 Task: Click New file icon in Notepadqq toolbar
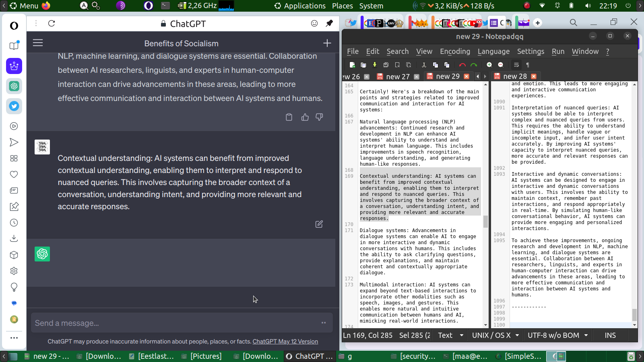click(352, 65)
